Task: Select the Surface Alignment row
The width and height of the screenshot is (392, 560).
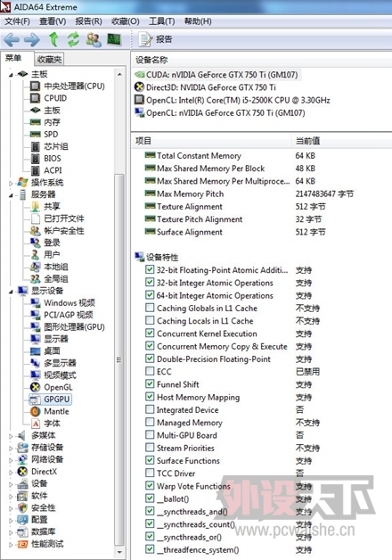Action: [234, 232]
